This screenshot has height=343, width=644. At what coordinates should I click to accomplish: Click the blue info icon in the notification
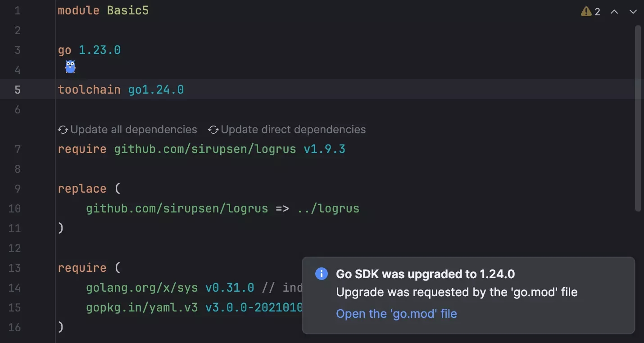tap(321, 273)
